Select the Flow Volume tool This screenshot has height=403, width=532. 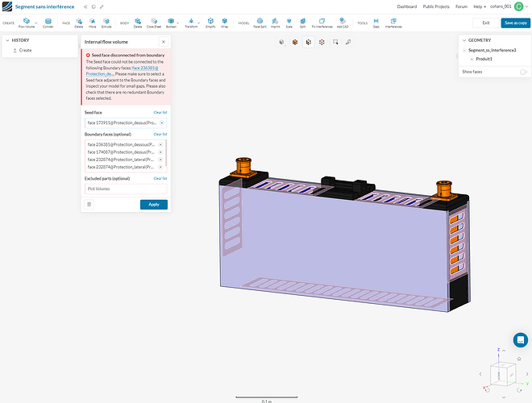tap(27, 23)
